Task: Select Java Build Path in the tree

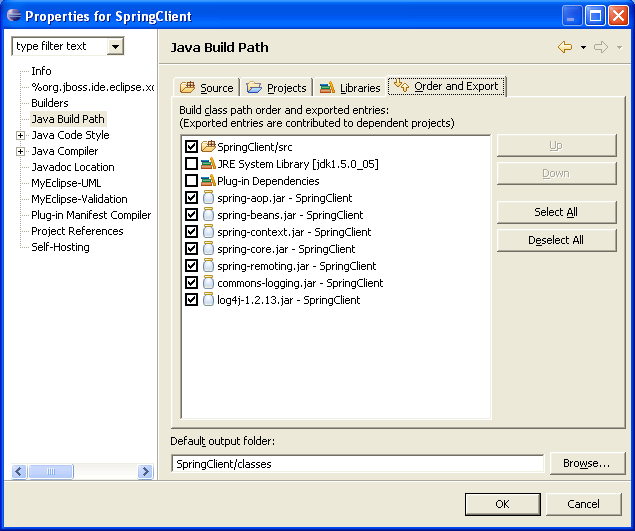Action: coord(68,119)
